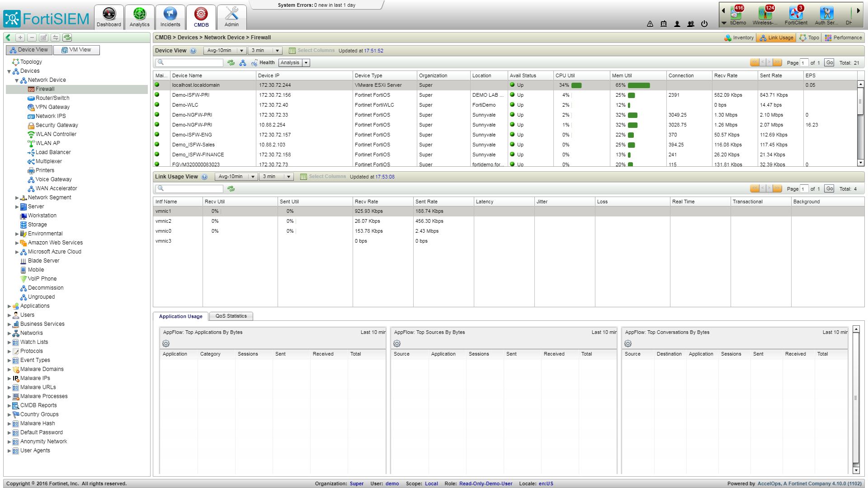Image resolution: width=868 pixels, height=488 pixels.
Task: Collapse the left panel with green arrow
Action: (8, 38)
